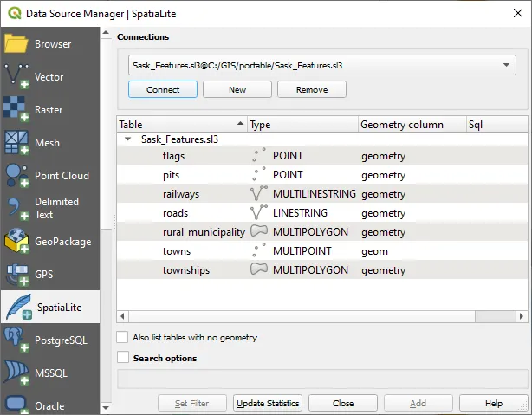Viewport: 532px width, 415px height.
Task: Select the Vector data source icon
Action: pos(49,77)
